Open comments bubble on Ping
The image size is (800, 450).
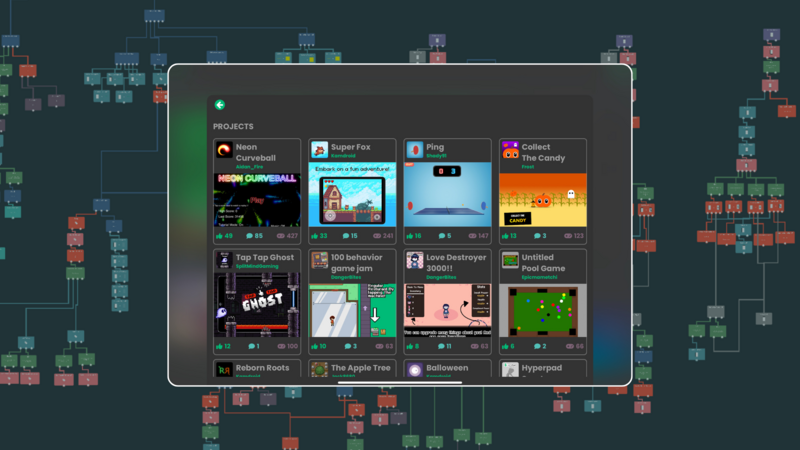click(x=442, y=236)
